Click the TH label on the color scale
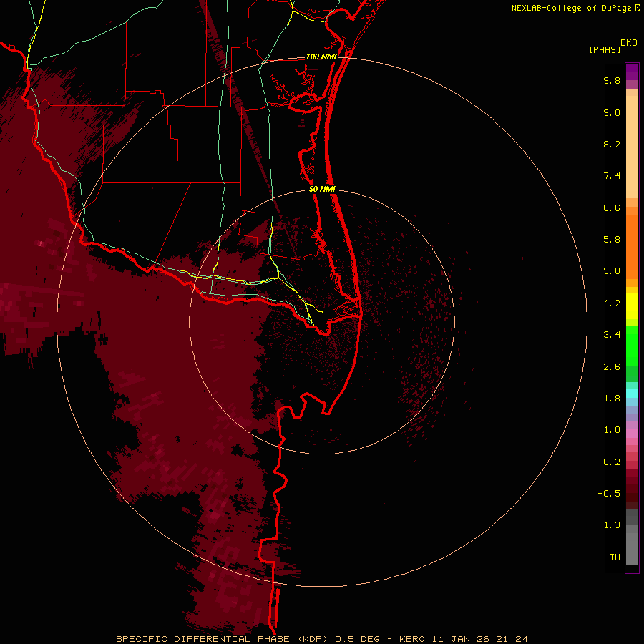 tap(615, 557)
